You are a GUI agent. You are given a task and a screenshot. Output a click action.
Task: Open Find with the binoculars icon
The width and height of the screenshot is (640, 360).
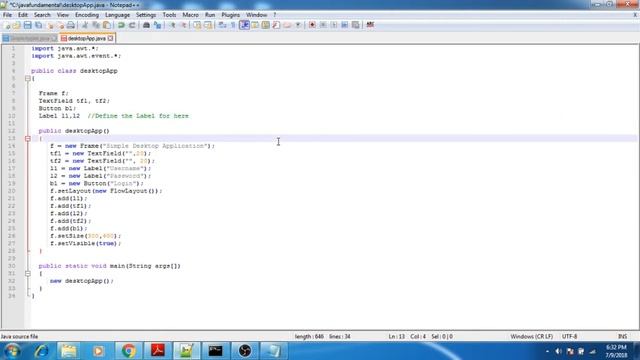coord(146,25)
